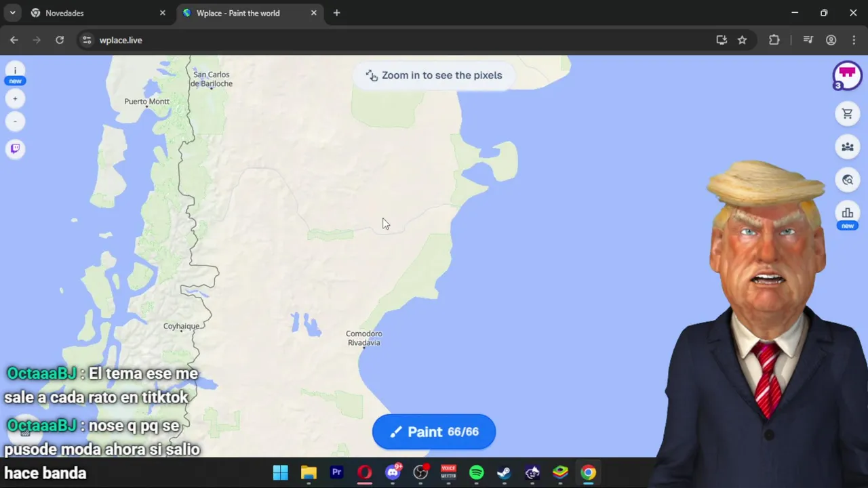Open the Twitch button on the left
Screen dimensions: 868x488
[15, 149]
